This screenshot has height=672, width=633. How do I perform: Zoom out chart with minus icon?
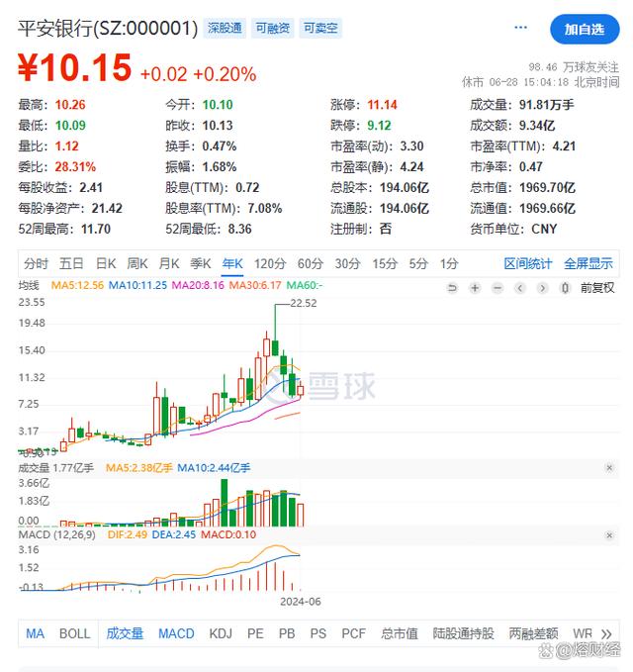[x=497, y=288]
